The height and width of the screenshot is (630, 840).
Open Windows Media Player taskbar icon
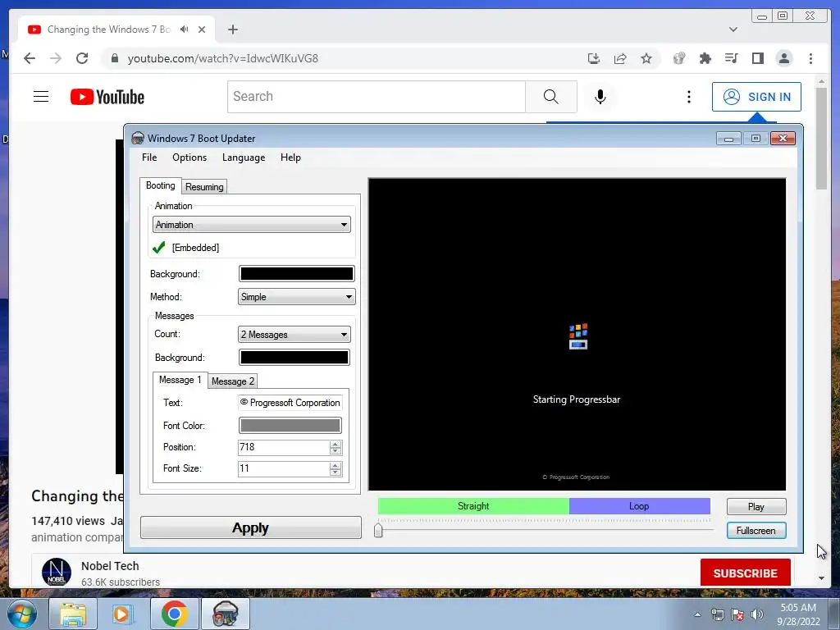point(123,614)
